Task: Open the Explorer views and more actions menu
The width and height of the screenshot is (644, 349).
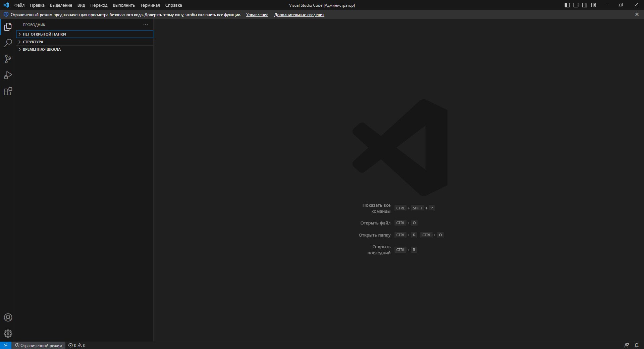Action: (146, 25)
